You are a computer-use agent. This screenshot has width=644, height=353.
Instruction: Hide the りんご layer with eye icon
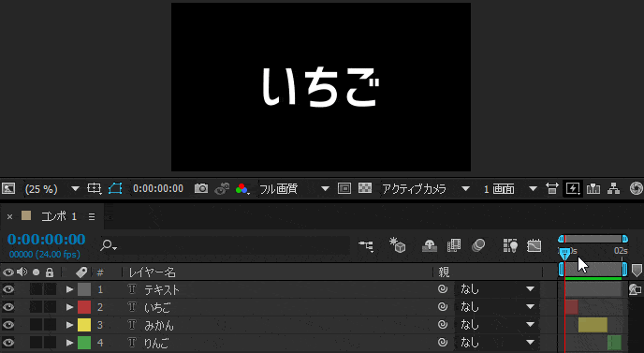[x=8, y=343]
